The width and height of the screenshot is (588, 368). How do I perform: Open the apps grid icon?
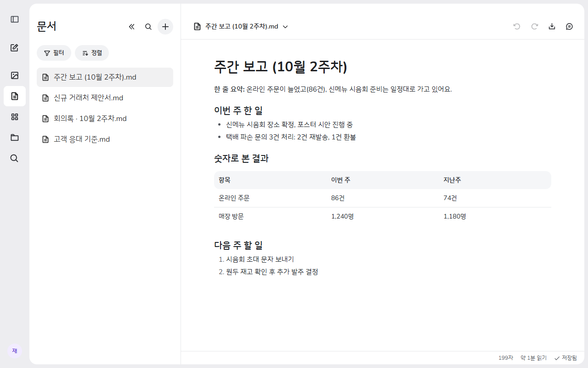pos(15,117)
